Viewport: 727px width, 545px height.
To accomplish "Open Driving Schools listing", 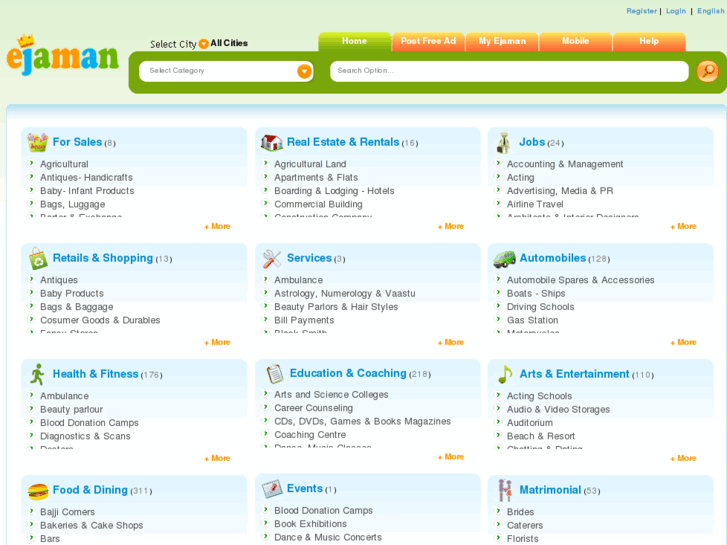I will (541, 307).
